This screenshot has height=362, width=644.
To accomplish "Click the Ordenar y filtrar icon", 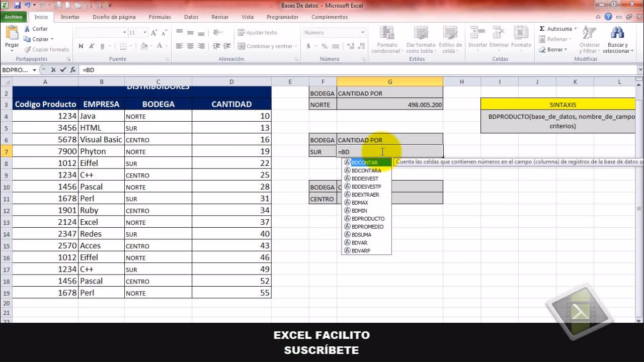I will pyautogui.click(x=589, y=33).
